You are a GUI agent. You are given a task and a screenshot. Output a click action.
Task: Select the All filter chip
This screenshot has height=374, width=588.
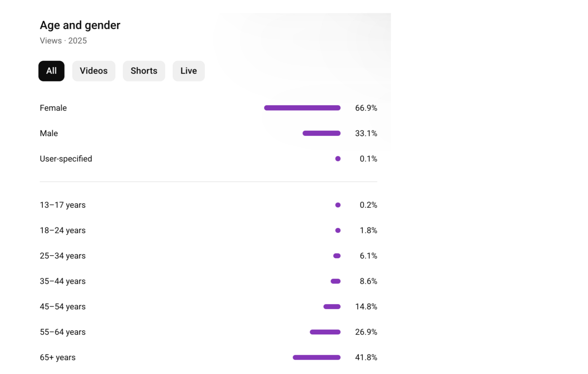(51, 71)
